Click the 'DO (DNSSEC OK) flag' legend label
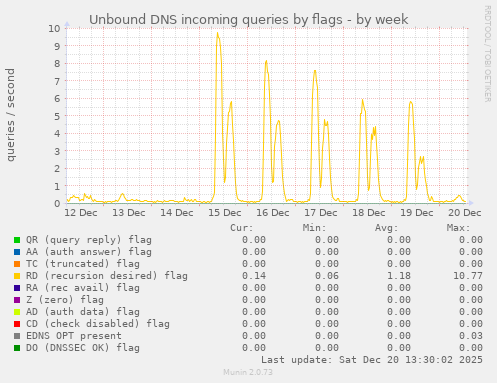497x383 pixels. coord(83,348)
